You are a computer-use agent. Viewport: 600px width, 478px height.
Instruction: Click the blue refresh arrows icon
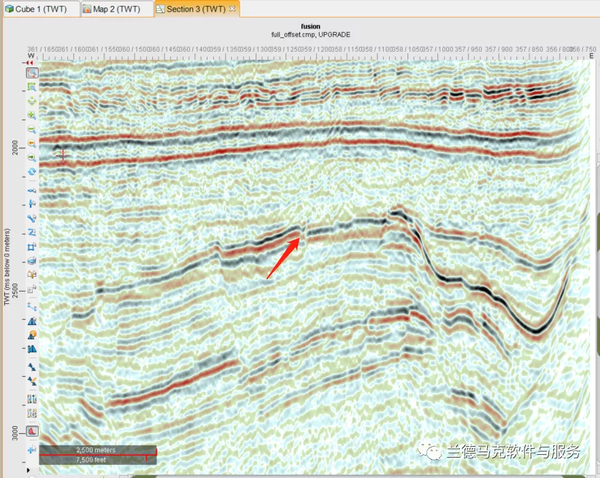point(32,171)
